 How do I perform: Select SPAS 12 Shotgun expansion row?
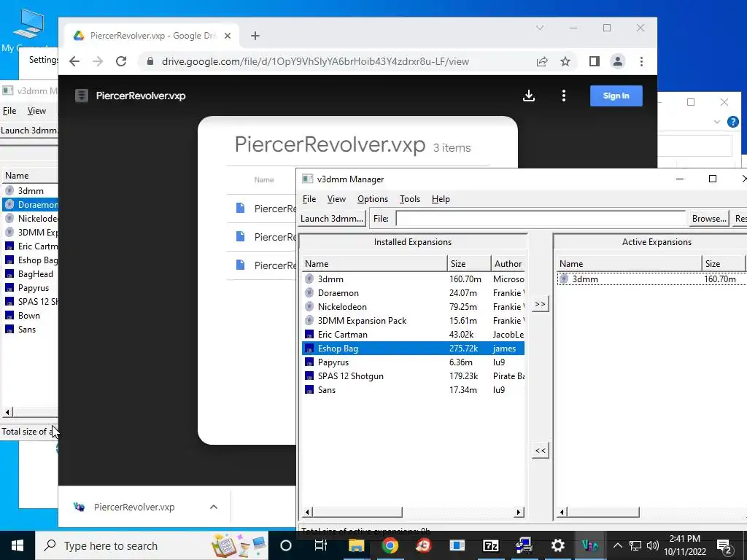pos(414,376)
